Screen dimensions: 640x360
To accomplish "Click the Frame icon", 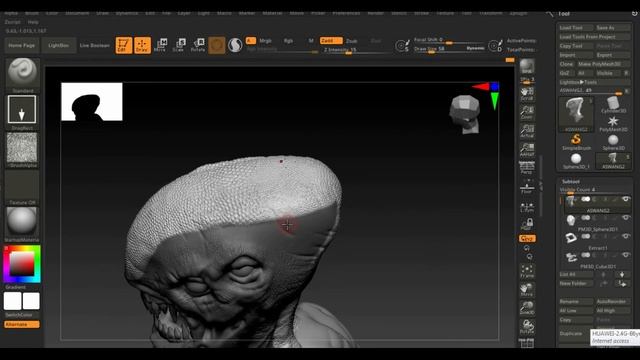I will [527, 271].
